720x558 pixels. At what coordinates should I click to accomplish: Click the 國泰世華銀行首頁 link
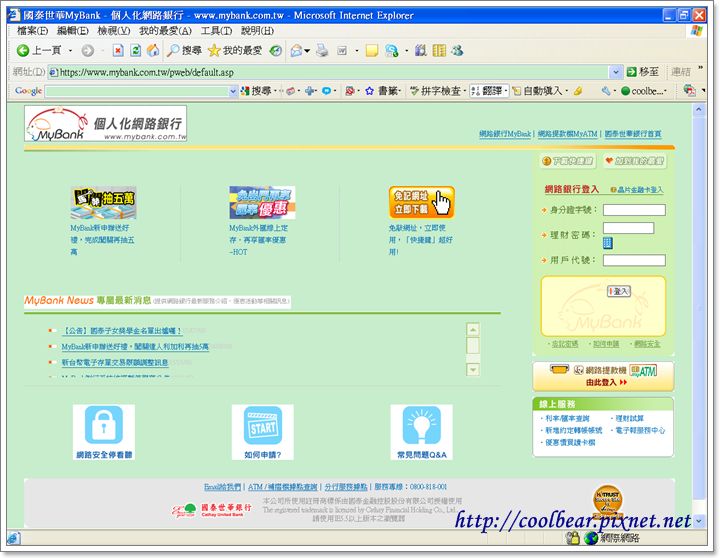pyautogui.click(x=633, y=134)
